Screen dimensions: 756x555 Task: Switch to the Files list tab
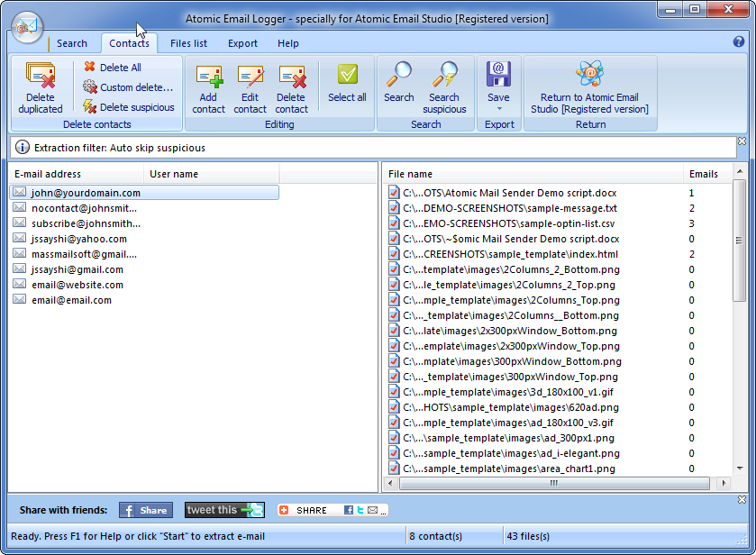tap(187, 42)
